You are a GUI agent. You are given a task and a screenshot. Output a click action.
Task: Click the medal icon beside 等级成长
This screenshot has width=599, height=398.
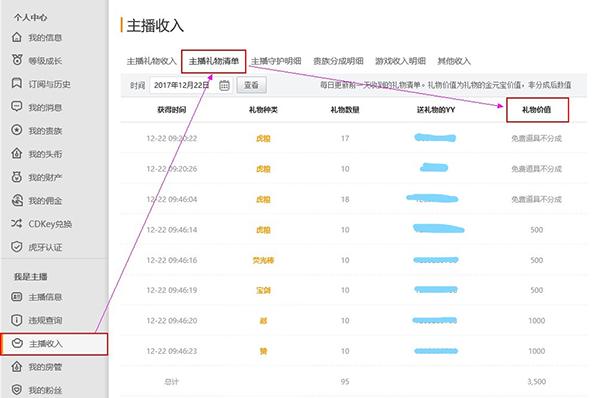(x=16, y=60)
